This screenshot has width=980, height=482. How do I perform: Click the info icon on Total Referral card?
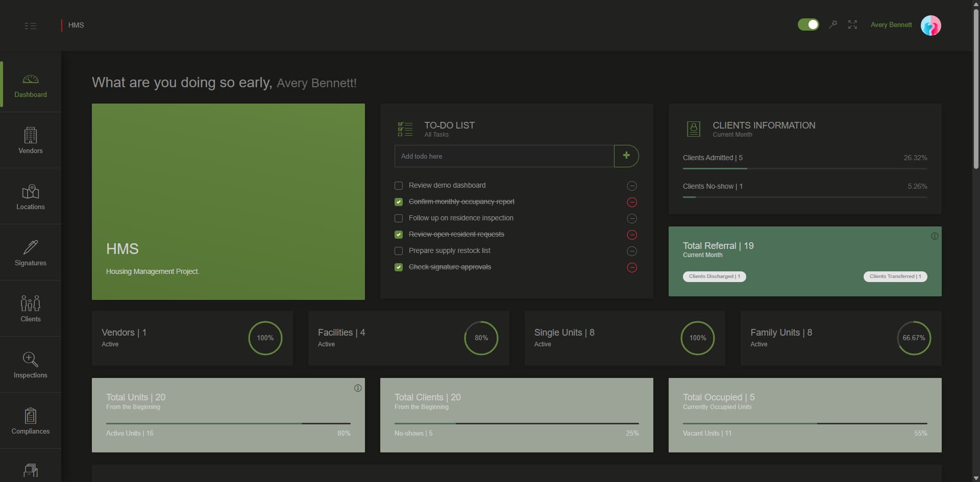pos(935,236)
